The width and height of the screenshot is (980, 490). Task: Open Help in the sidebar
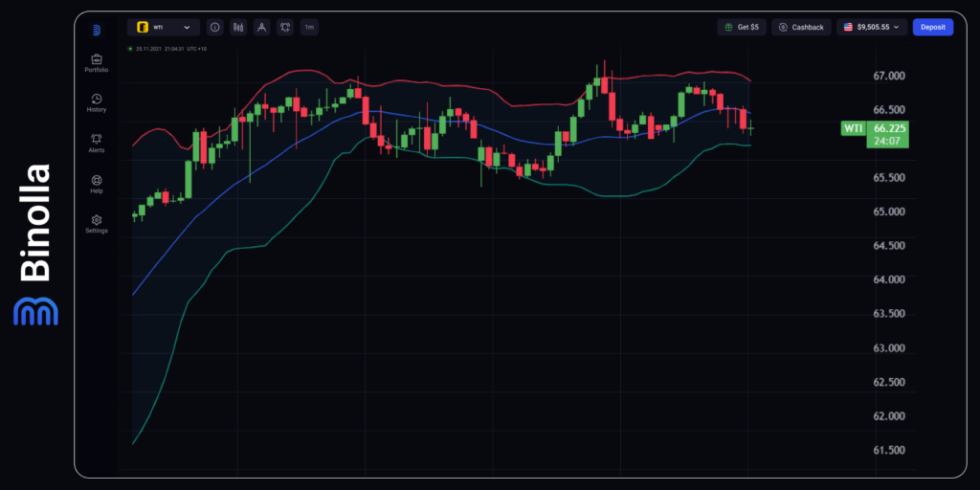pos(97,185)
